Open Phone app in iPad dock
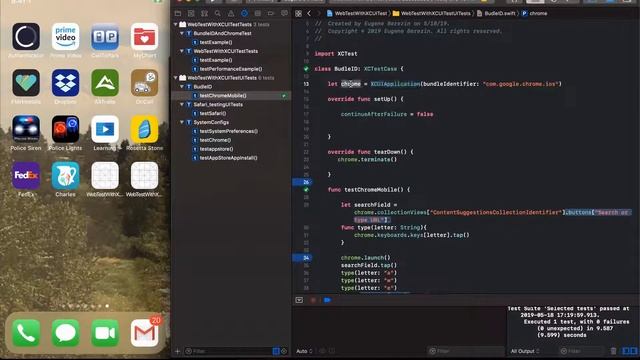Image resolution: width=640 pixels, height=360 pixels. (x=26, y=333)
